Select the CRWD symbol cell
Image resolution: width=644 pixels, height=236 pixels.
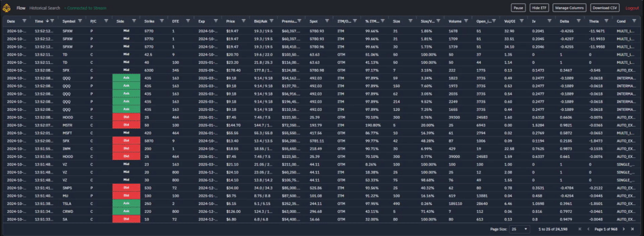click(67, 211)
